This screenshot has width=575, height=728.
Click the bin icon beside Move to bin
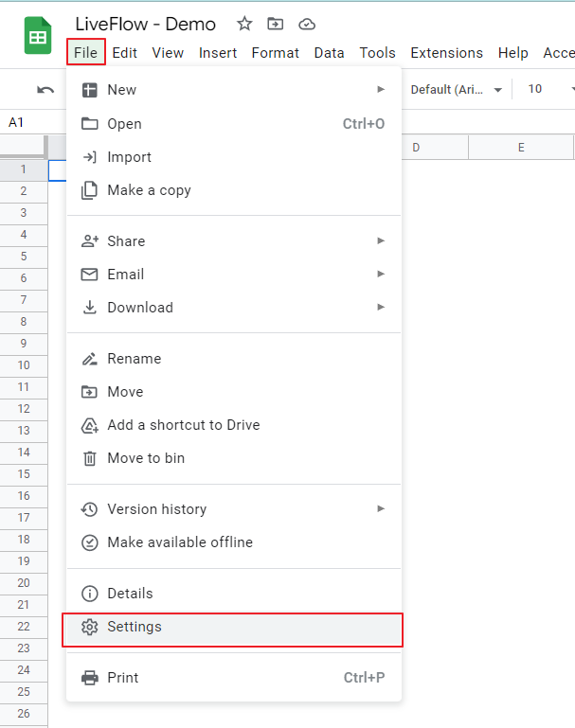point(90,458)
